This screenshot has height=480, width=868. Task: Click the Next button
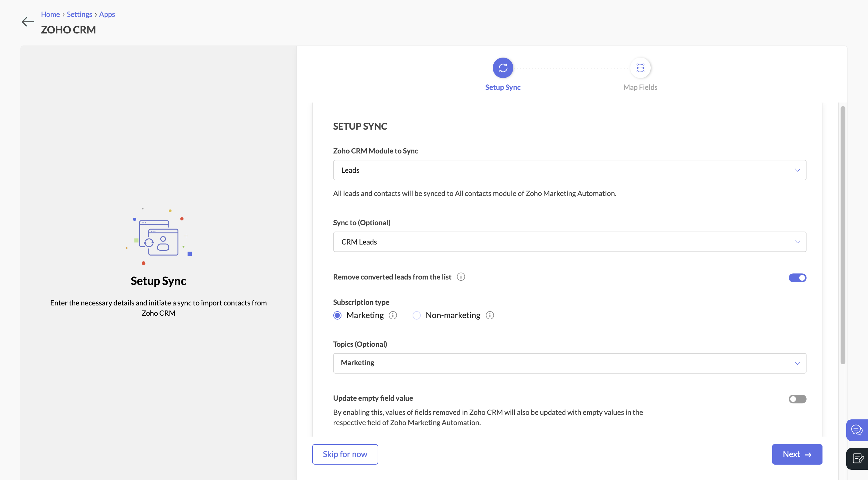797,454
